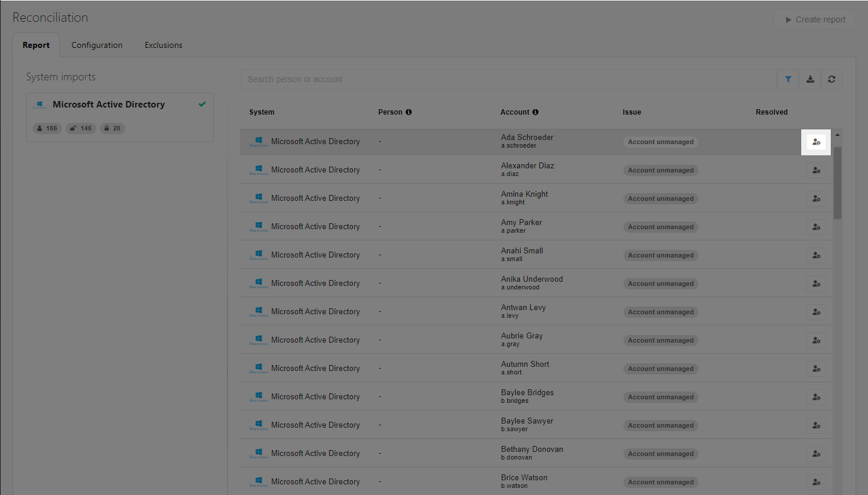Open the resolve icon for Alexander Diaz

tap(816, 170)
